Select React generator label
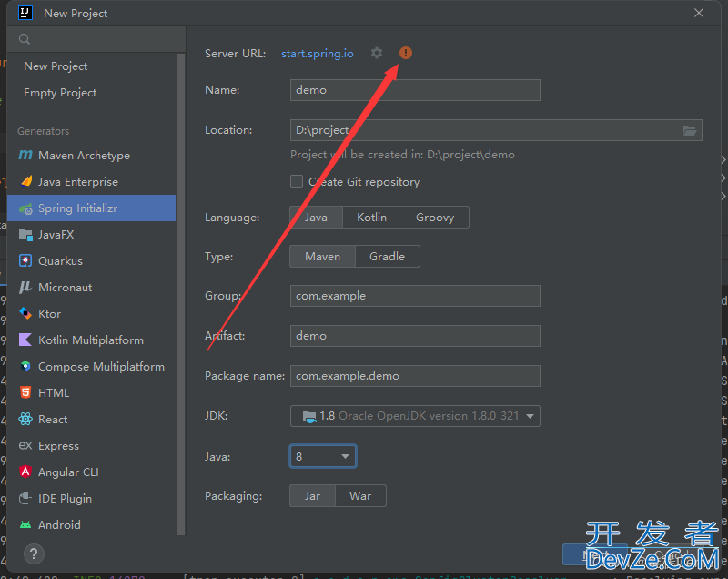The height and width of the screenshot is (579, 728). pos(53,420)
